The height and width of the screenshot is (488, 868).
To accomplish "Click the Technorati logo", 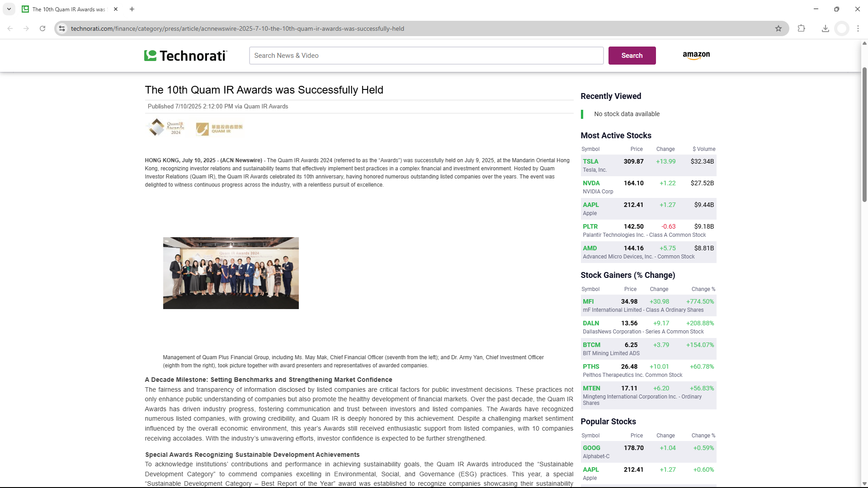I will [x=185, y=56].
